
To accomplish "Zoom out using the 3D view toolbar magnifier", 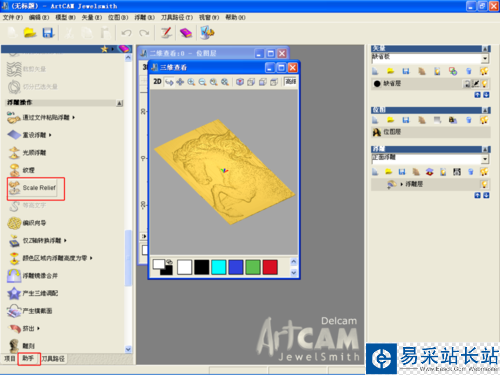I will click(x=202, y=82).
